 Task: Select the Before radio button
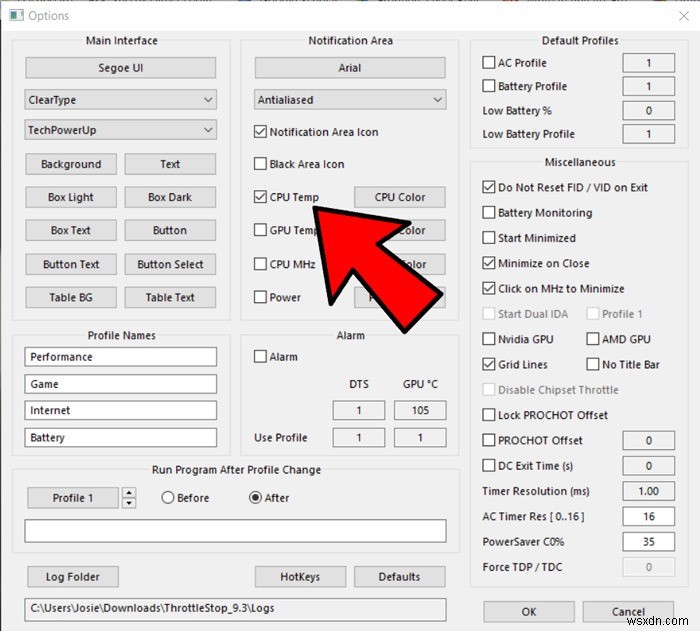point(167,497)
